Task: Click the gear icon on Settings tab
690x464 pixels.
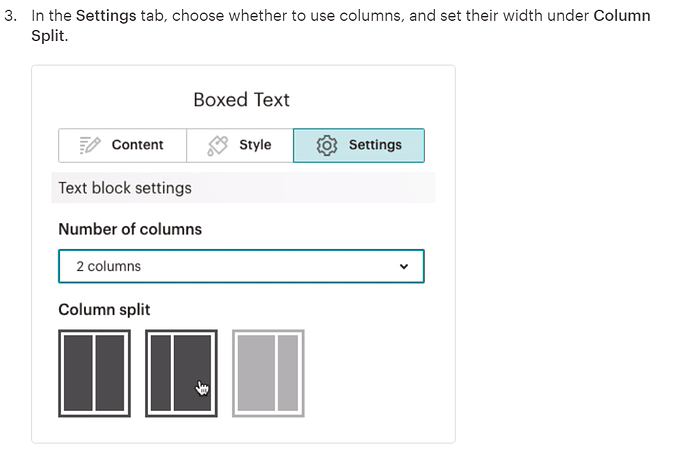Action: pyautogui.click(x=327, y=145)
